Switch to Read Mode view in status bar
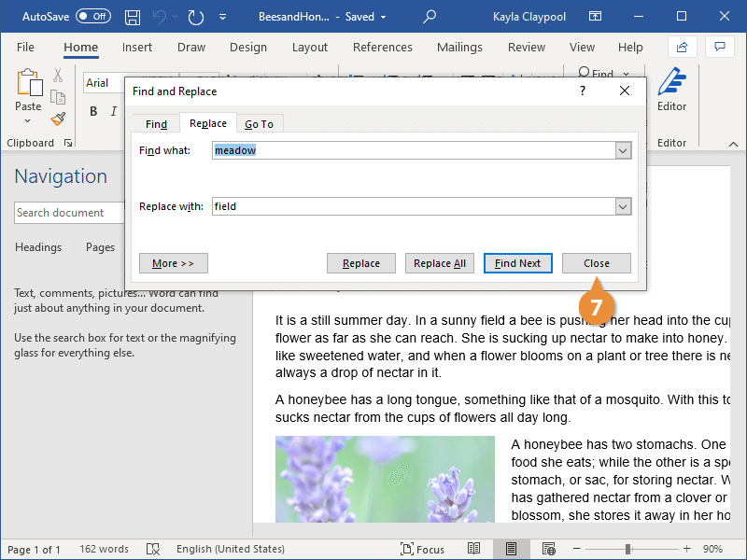 [x=474, y=549]
